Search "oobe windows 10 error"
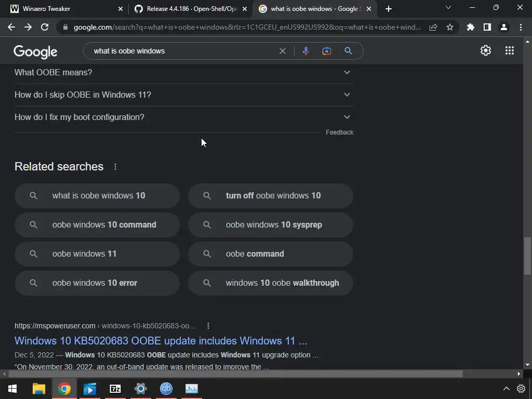Image resolution: width=532 pixels, height=399 pixels. (97, 283)
